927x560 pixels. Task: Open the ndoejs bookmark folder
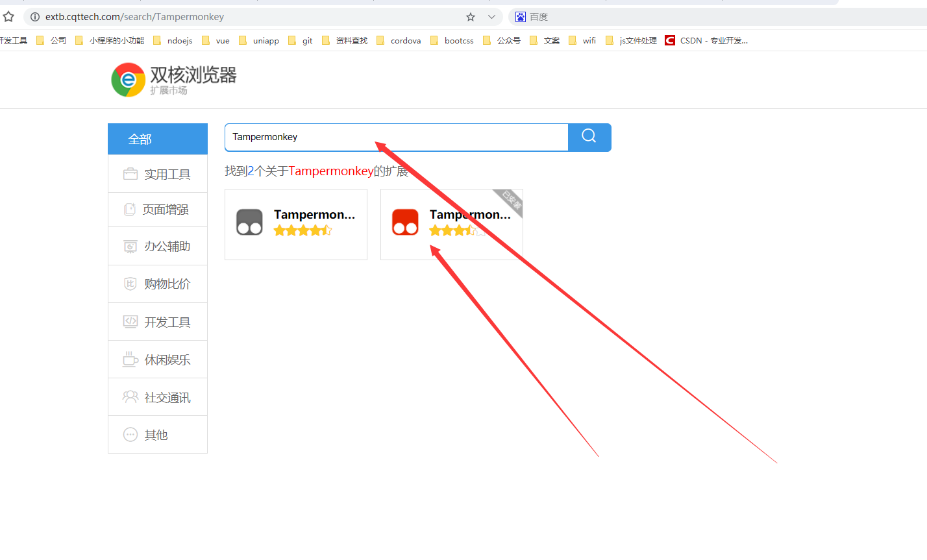pos(173,40)
